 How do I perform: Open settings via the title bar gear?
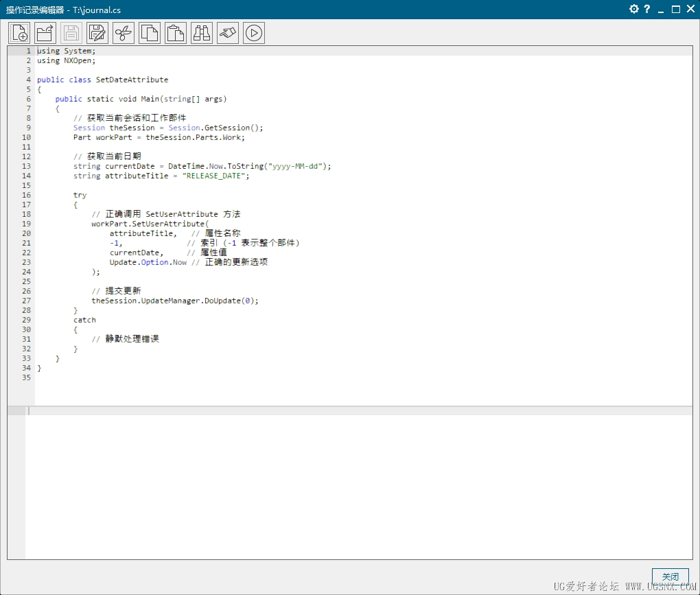pos(633,9)
